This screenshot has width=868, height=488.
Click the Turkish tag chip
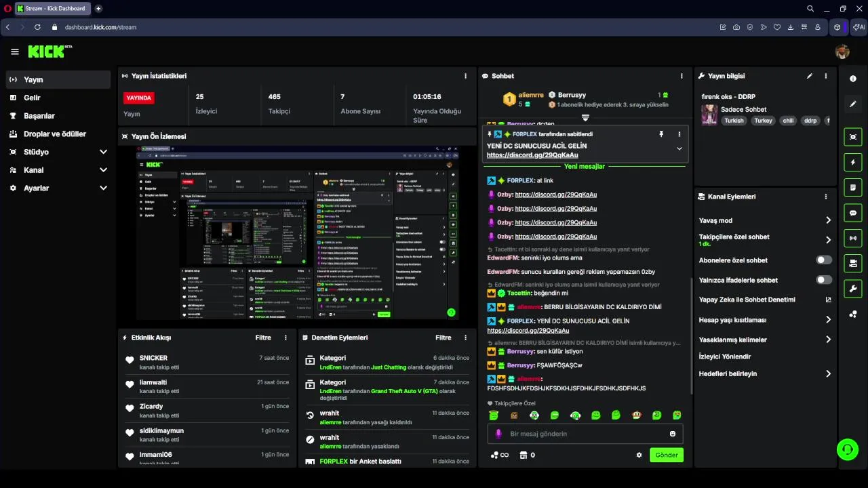734,121
